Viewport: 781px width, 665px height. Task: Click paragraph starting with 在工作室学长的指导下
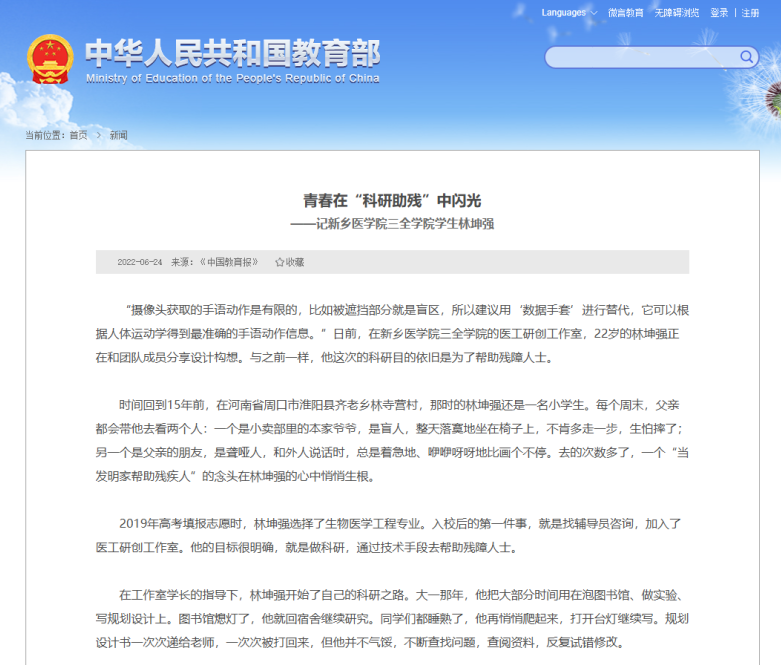(x=392, y=619)
